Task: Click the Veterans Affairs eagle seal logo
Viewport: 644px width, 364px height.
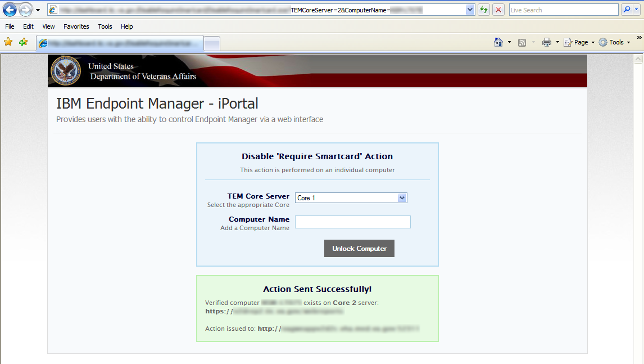Action: click(x=66, y=70)
